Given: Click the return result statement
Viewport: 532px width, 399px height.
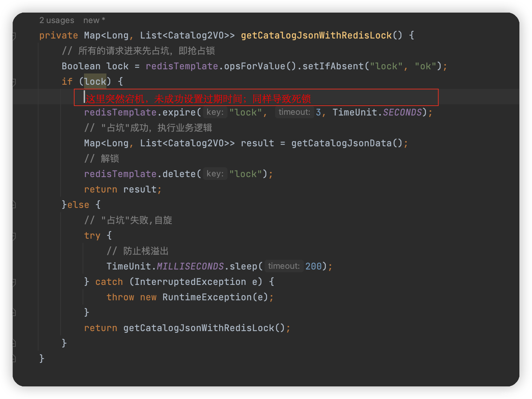Looking at the screenshot, I should [123, 189].
